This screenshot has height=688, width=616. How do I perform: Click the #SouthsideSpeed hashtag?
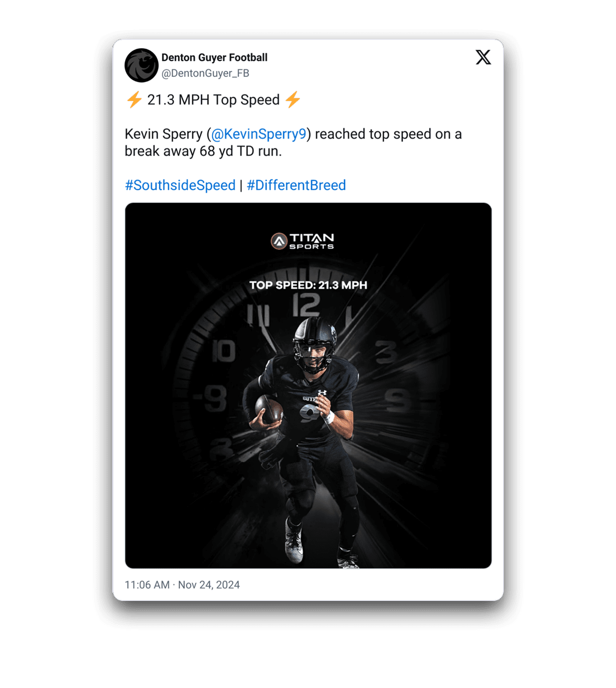180,185
